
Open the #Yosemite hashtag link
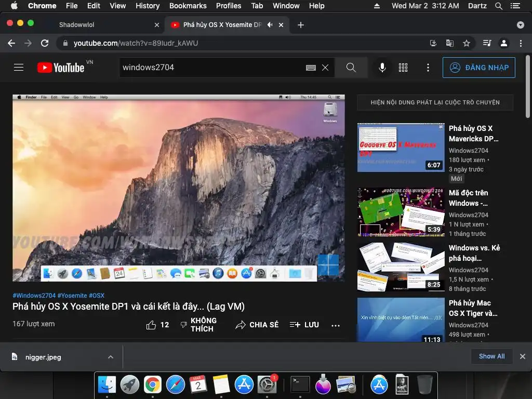72,296
